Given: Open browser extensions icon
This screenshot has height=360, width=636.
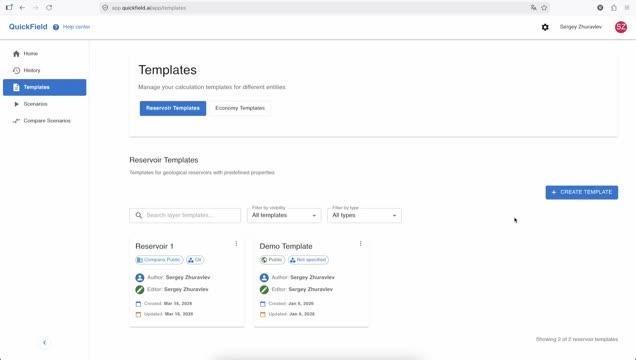Looking at the screenshot, I should (x=614, y=8).
